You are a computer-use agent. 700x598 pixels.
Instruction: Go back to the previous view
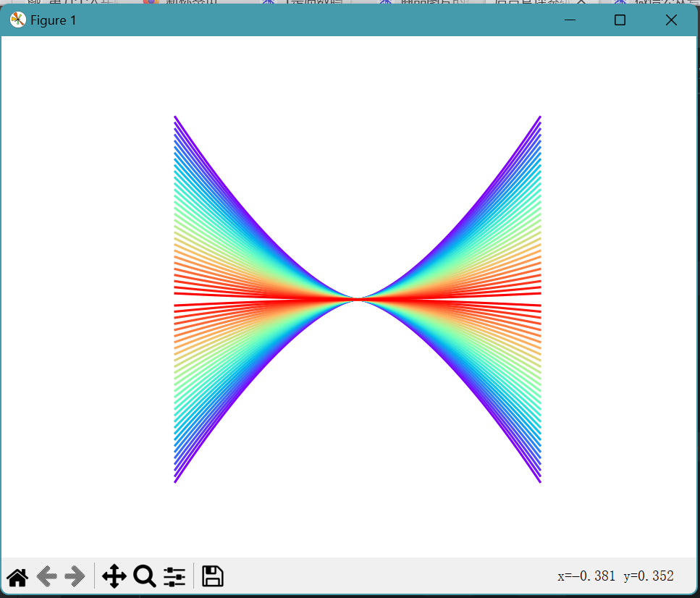coord(47,577)
